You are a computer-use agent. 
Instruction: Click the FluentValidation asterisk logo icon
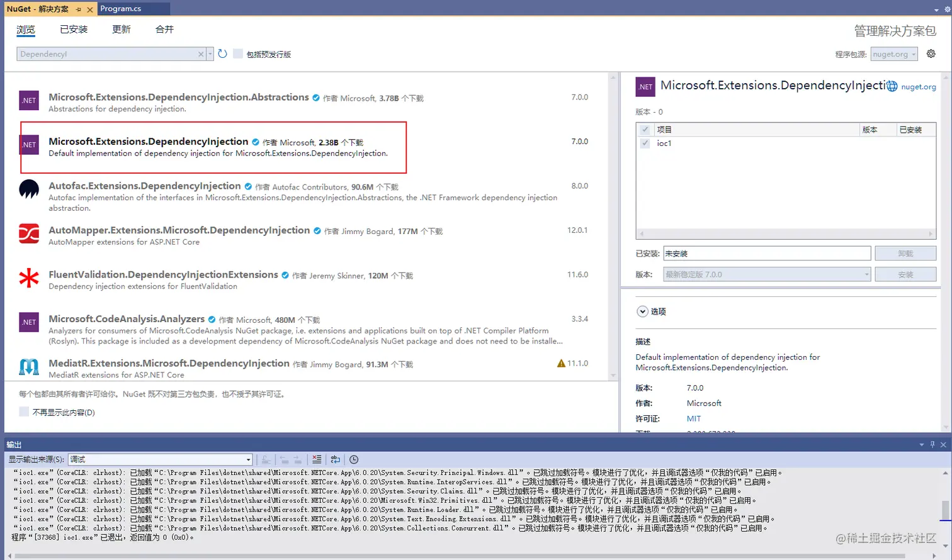29,278
